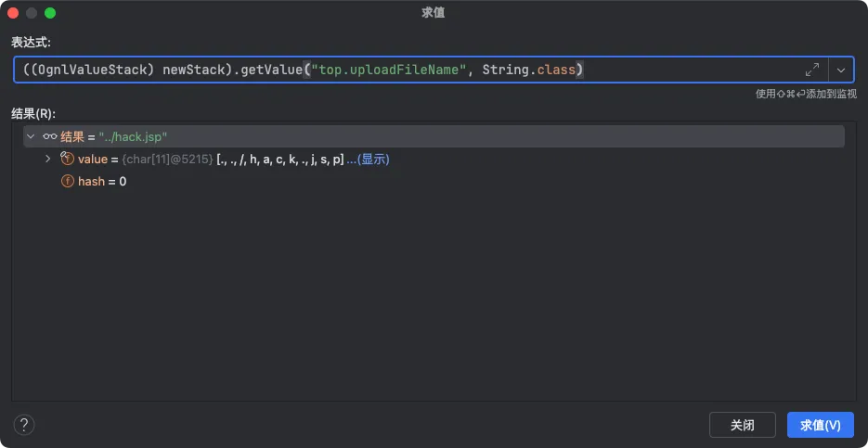Click the red close window button

pos(13,13)
